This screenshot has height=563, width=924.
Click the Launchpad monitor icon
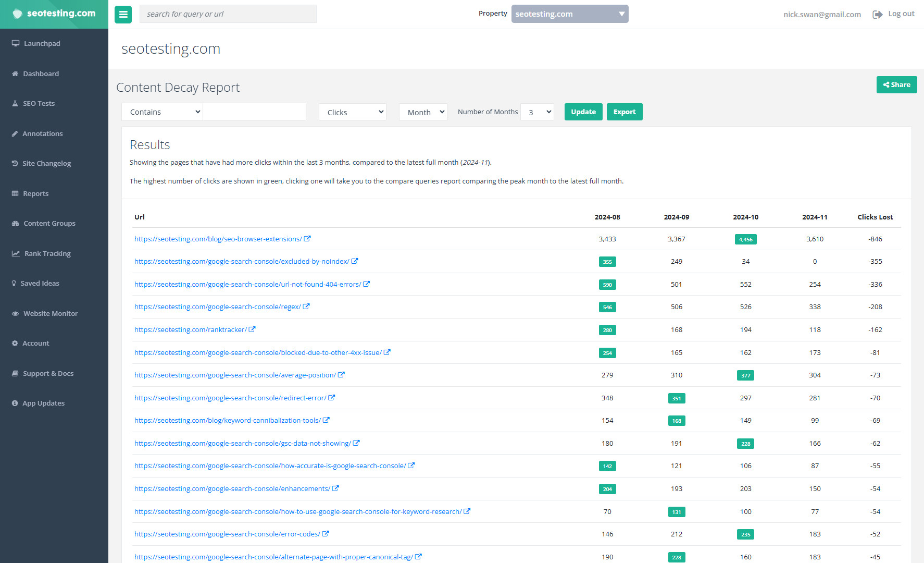point(16,43)
